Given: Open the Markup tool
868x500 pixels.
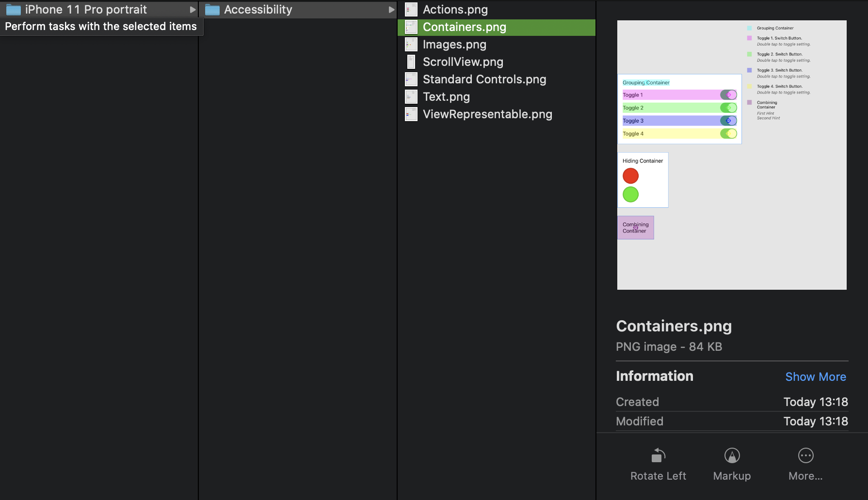Looking at the screenshot, I should 732,456.
